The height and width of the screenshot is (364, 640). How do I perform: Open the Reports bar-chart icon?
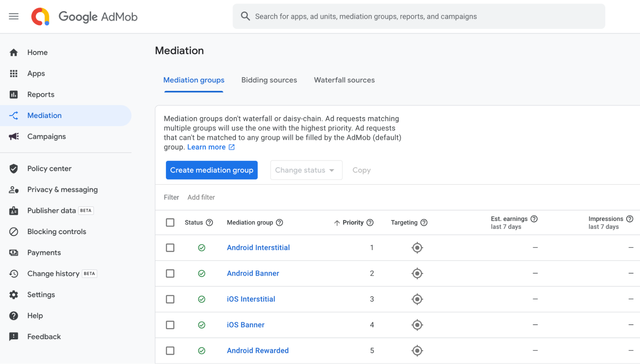(14, 94)
